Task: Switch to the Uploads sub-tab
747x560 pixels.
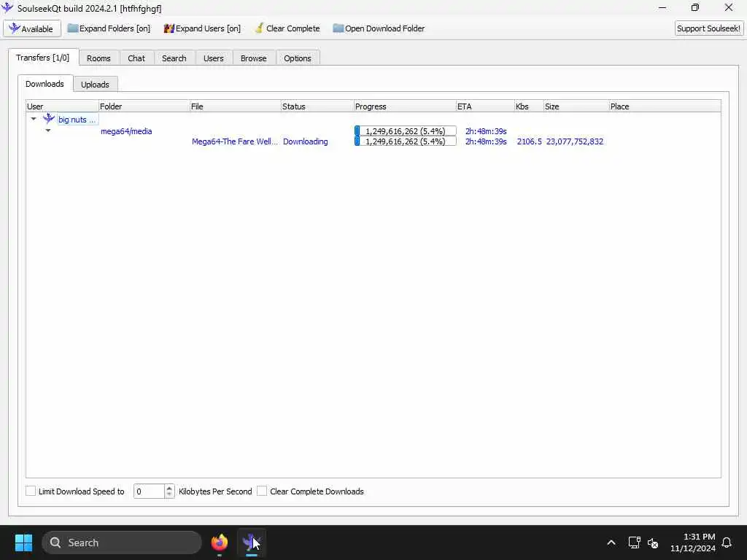Action: [95, 85]
